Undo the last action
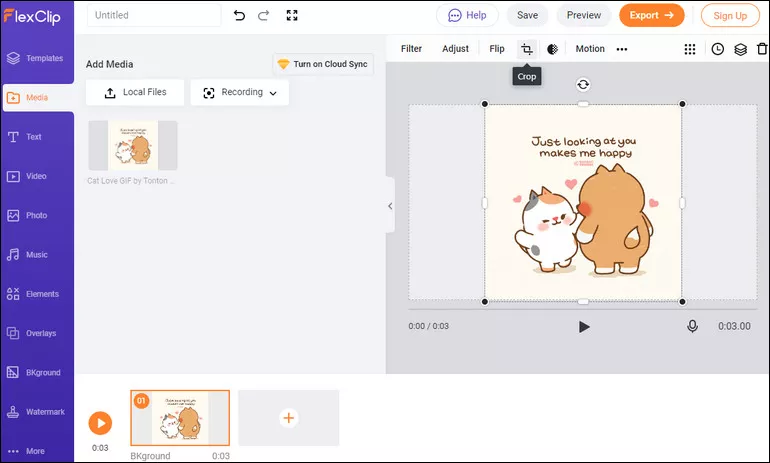This screenshot has height=463, width=770. pos(239,16)
